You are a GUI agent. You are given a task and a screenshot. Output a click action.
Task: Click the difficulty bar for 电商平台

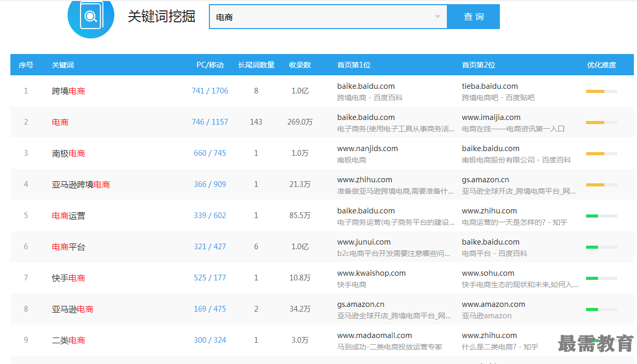pyautogui.click(x=602, y=247)
